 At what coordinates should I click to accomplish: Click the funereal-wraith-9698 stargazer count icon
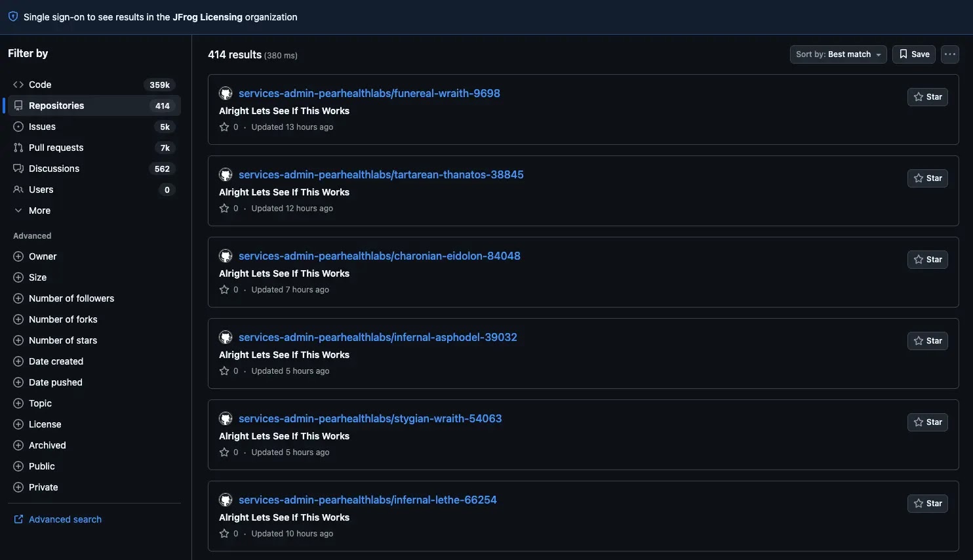pyautogui.click(x=224, y=127)
